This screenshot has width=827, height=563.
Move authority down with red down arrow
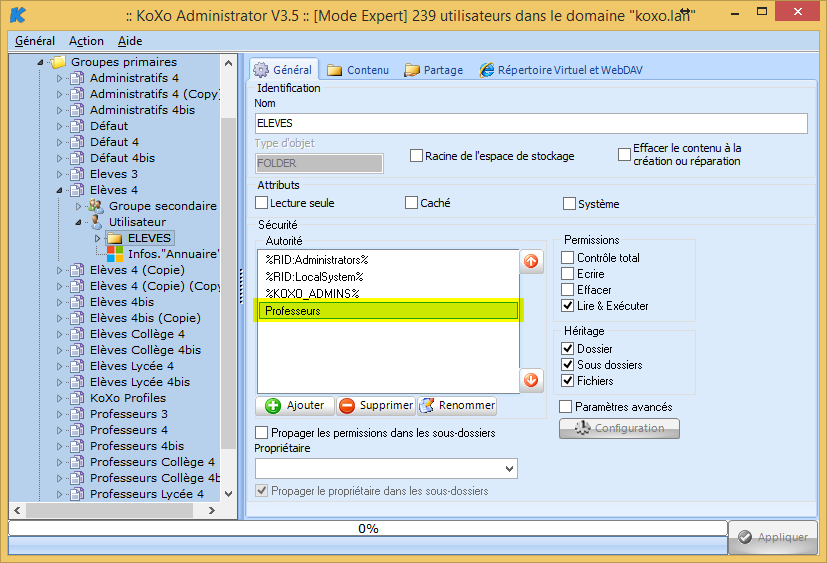(x=531, y=379)
